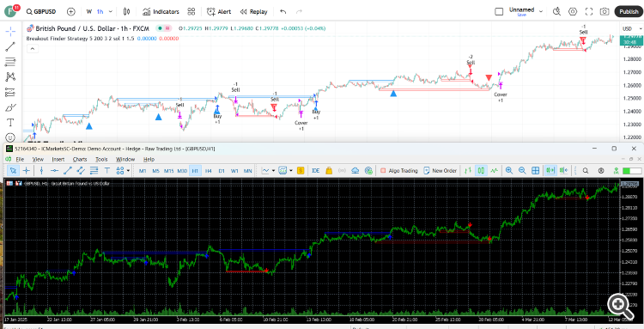Collapse the indicator legend chevron
This screenshot has width=644, height=329.
(32, 48)
